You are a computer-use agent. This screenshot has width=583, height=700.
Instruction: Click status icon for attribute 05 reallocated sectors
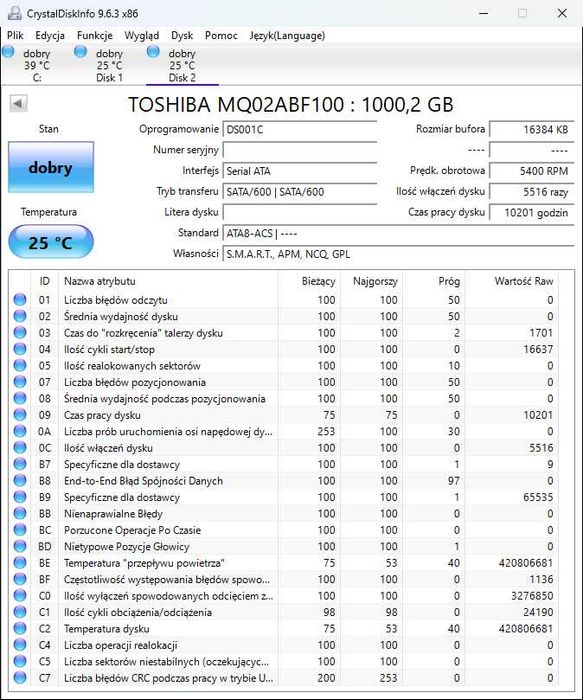click(20, 366)
